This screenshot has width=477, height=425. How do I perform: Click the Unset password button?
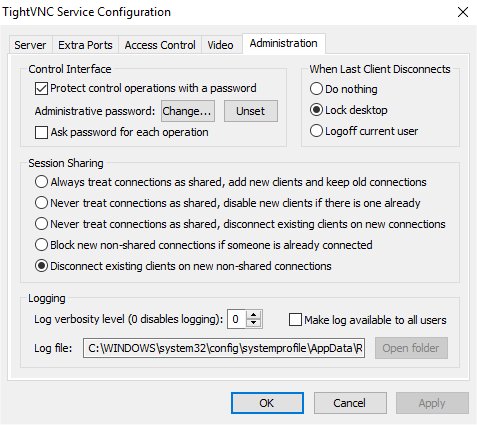(251, 111)
